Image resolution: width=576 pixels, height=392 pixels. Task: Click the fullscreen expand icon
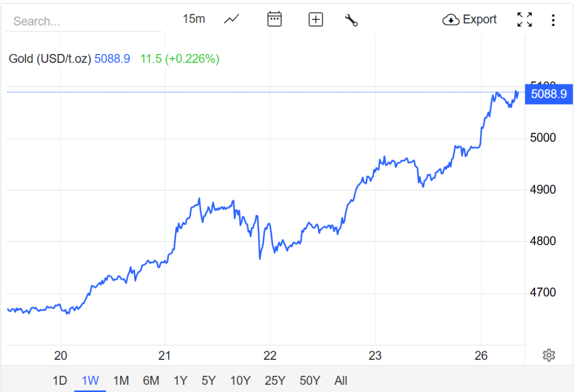click(524, 20)
